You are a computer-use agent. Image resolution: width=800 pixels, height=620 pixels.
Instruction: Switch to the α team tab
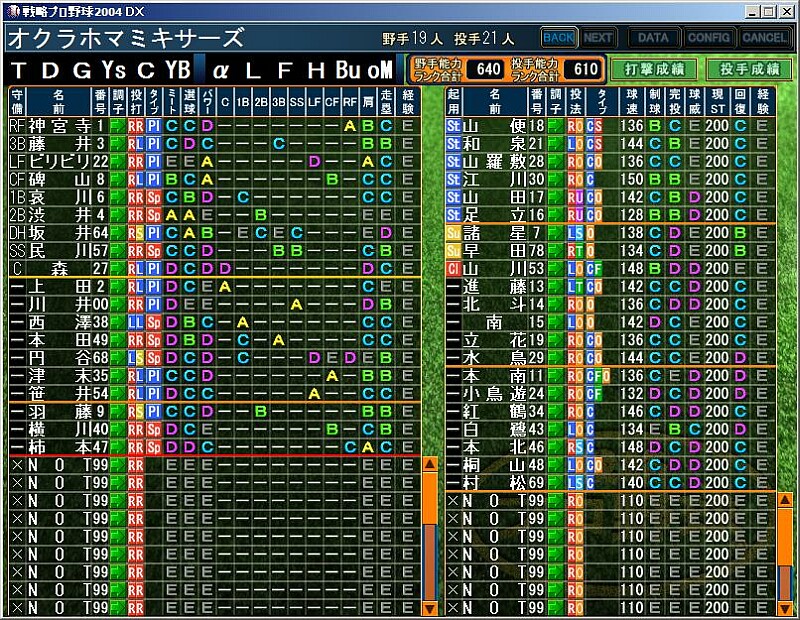coord(220,70)
